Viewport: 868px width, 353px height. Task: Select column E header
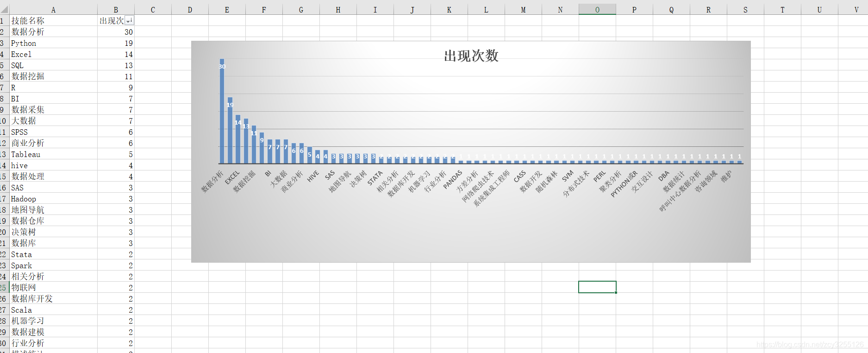[x=227, y=10]
